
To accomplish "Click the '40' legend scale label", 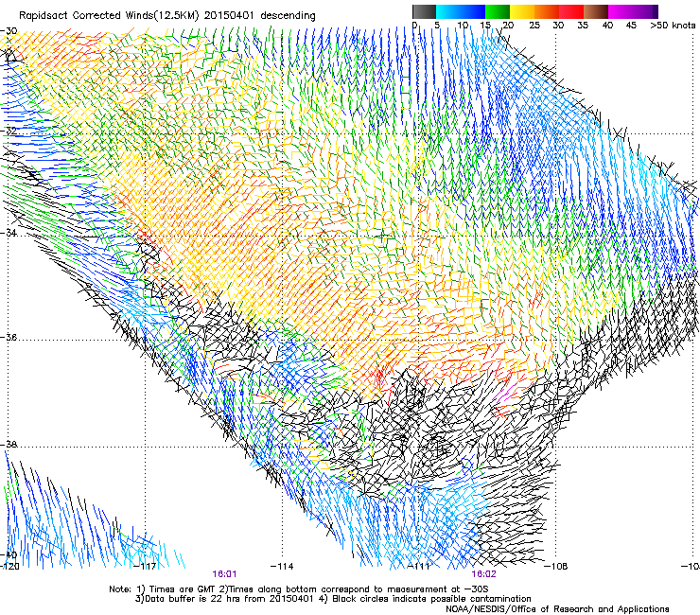I will 607,26.
